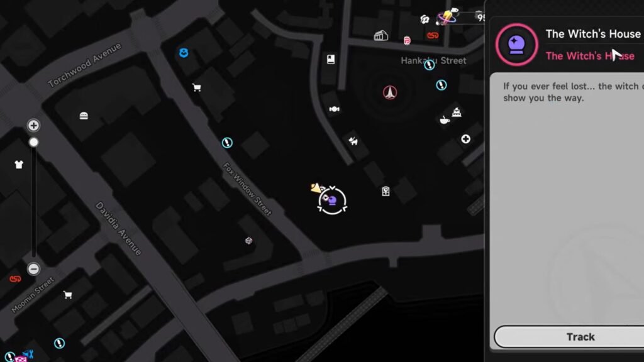Click the map zoom slider handle

point(34,142)
